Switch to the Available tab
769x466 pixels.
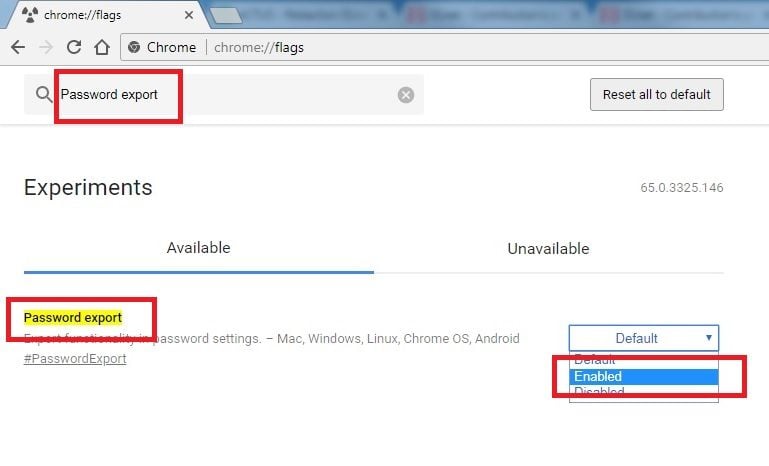coord(199,248)
